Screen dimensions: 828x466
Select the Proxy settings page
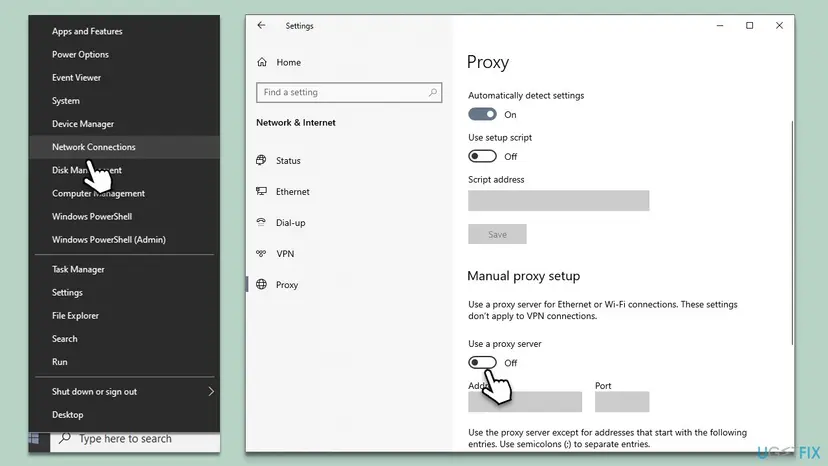point(287,285)
